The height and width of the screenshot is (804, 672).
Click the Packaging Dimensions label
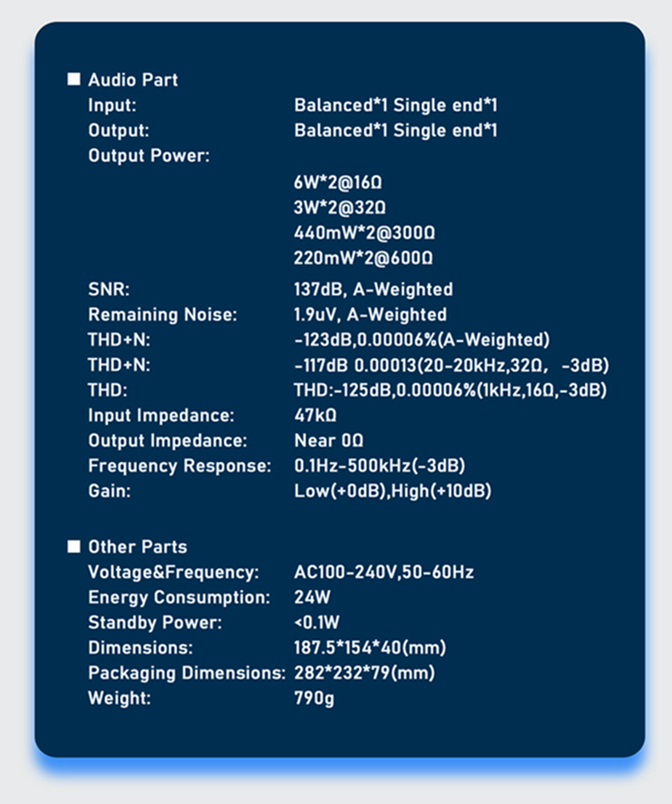[x=186, y=673]
